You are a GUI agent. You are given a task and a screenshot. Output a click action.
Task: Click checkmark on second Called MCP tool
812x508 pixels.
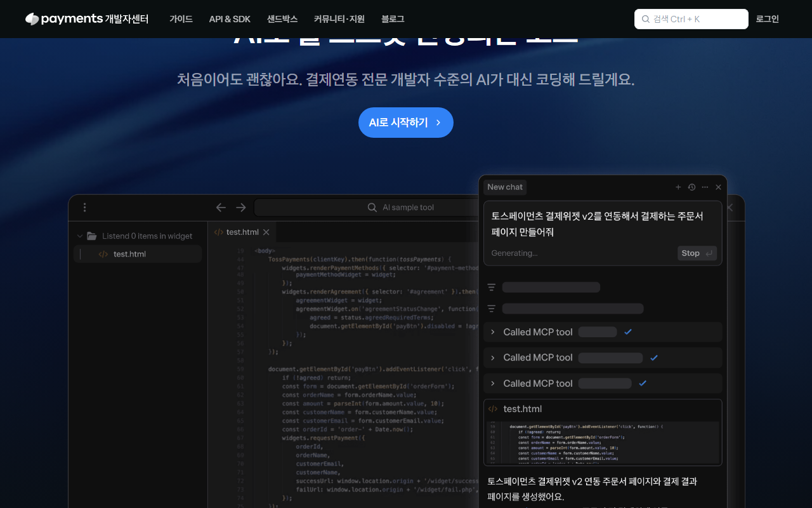click(654, 358)
